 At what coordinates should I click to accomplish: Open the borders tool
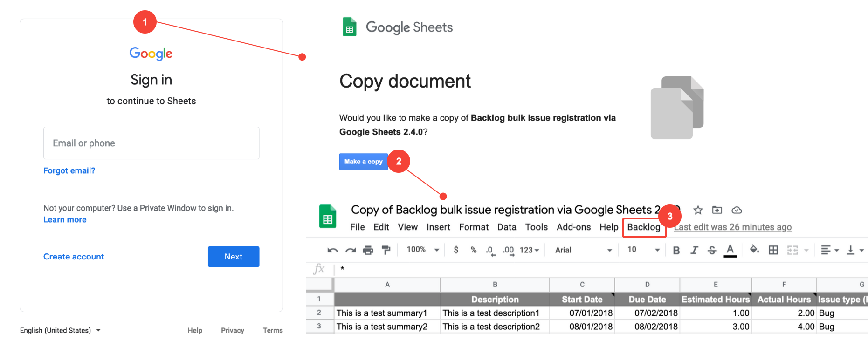coord(773,250)
